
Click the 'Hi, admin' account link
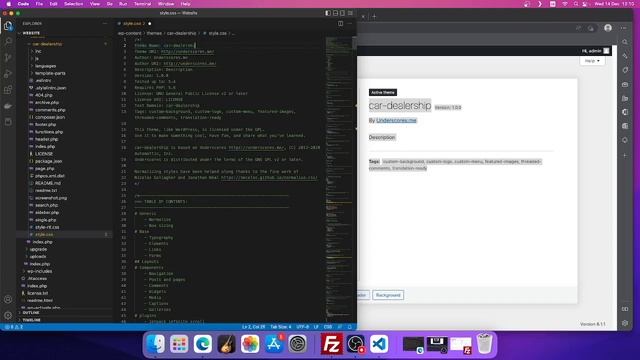tap(595, 51)
